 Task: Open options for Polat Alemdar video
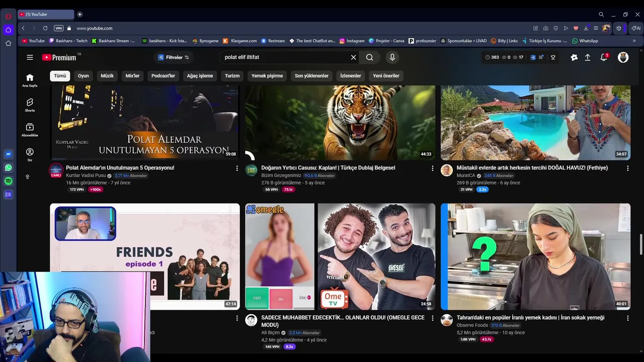(x=237, y=168)
